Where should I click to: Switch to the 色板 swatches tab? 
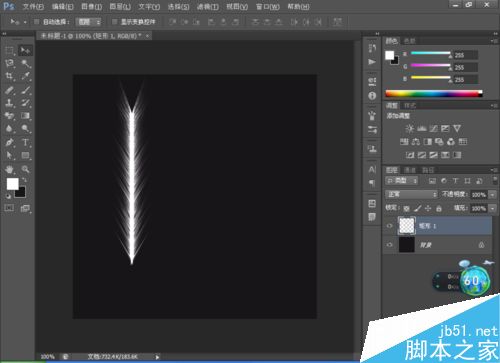point(410,41)
